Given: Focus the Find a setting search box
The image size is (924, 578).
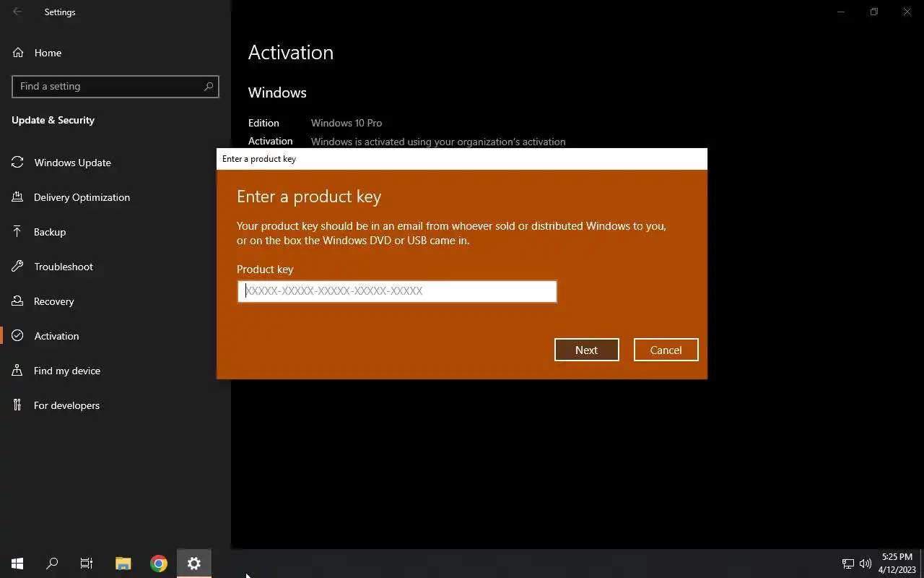Looking at the screenshot, I should click(x=115, y=86).
